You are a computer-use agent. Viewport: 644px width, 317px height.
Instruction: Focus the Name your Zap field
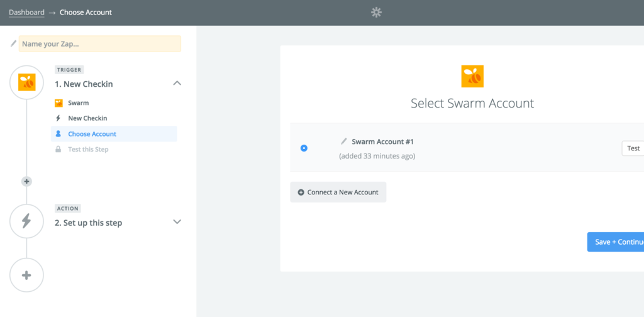100,43
